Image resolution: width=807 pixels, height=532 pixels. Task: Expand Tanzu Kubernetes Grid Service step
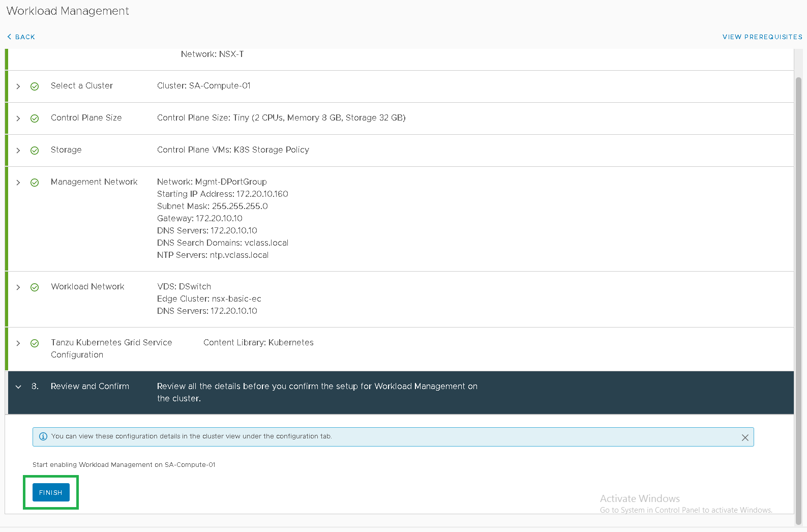pyautogui.click(x=18, y=343)
